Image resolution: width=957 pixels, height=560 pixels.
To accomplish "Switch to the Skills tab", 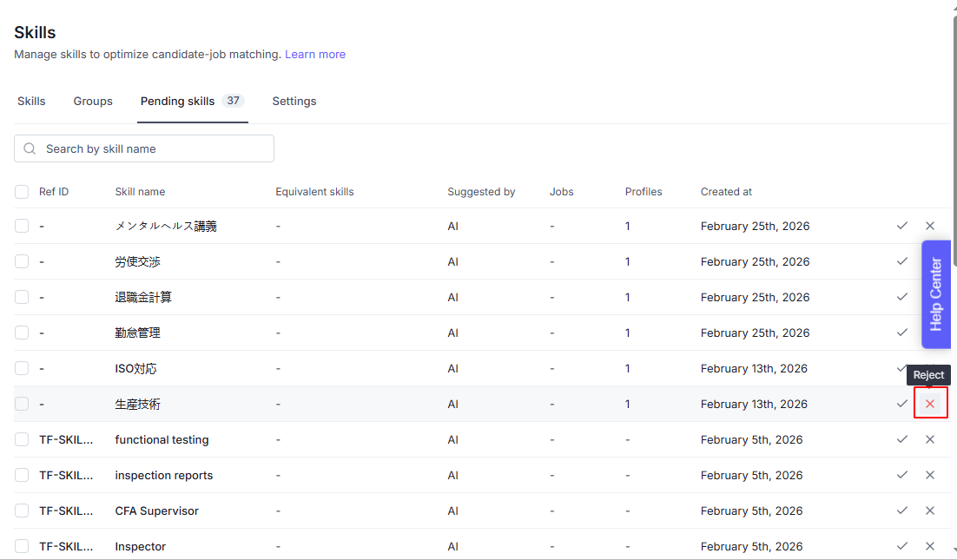I will click(31, 102).
